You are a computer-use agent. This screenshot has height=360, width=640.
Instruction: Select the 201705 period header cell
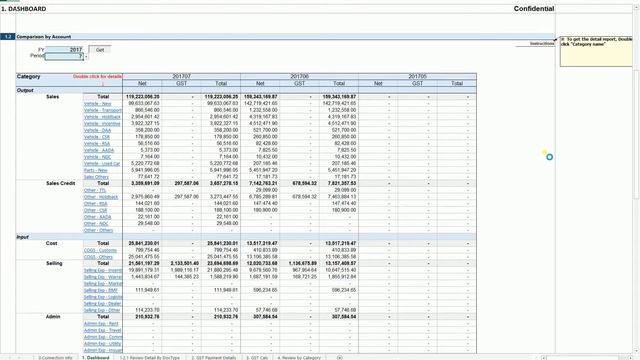(418, 76)
